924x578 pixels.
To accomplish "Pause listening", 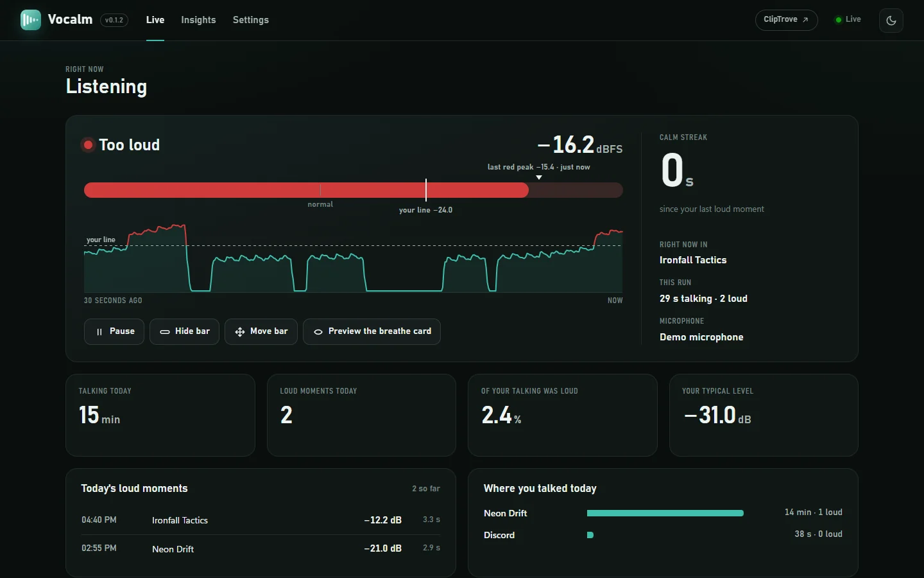I will coord(114,331).
